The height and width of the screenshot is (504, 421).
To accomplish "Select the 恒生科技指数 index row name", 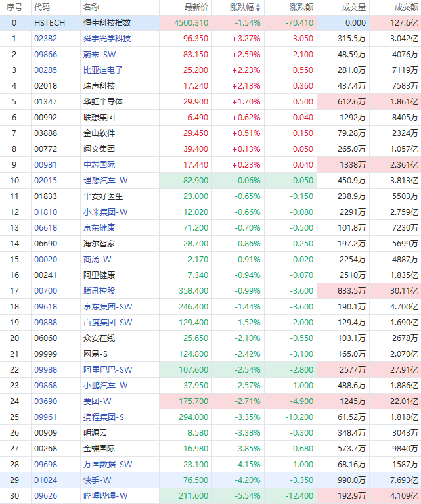I will coord(107,23).
